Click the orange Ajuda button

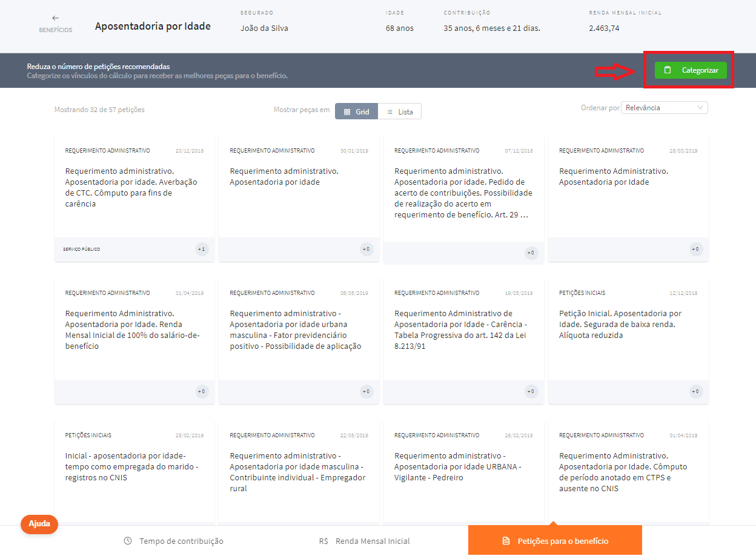pos(39,524)
